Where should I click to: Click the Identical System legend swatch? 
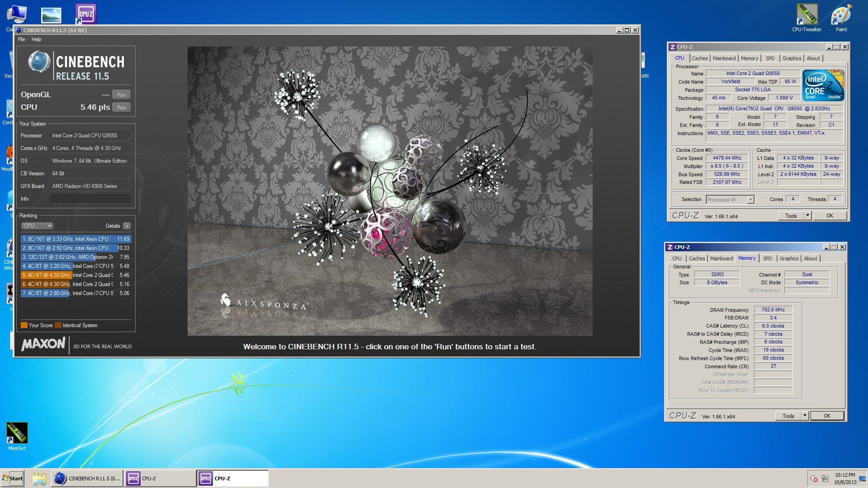tap(58, 325)
